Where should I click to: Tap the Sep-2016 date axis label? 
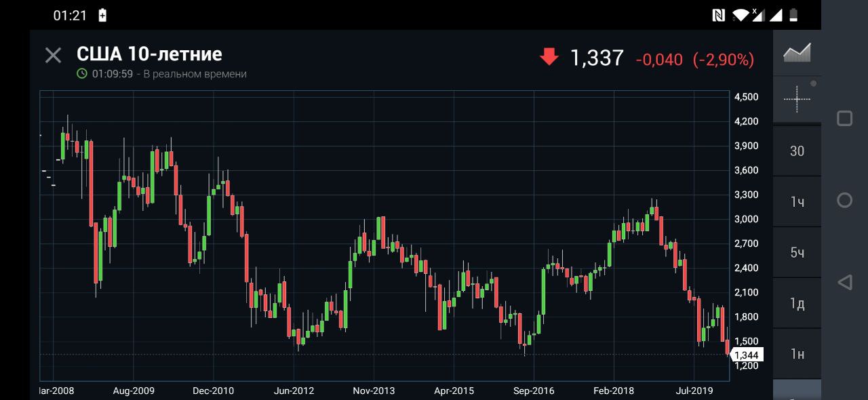coord(534,391)
